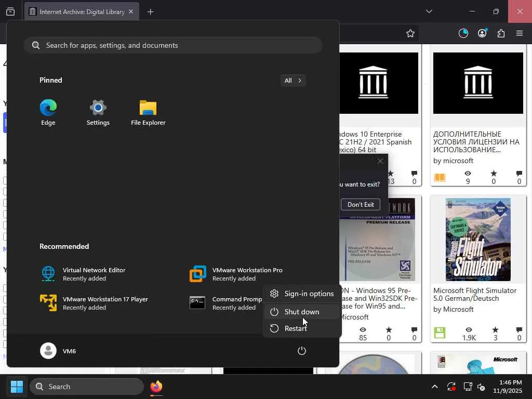Open the VM6 user account menu
This screenshot has height=399, width=532.
(x=58, y=351)
